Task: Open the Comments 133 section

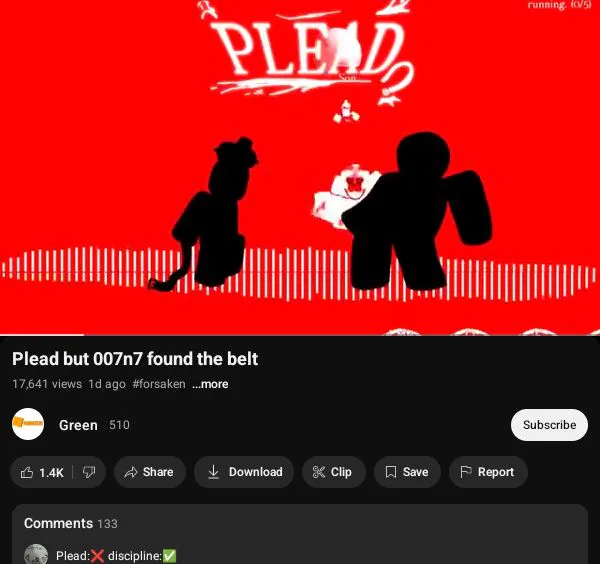Action: [x=71, y=523]
